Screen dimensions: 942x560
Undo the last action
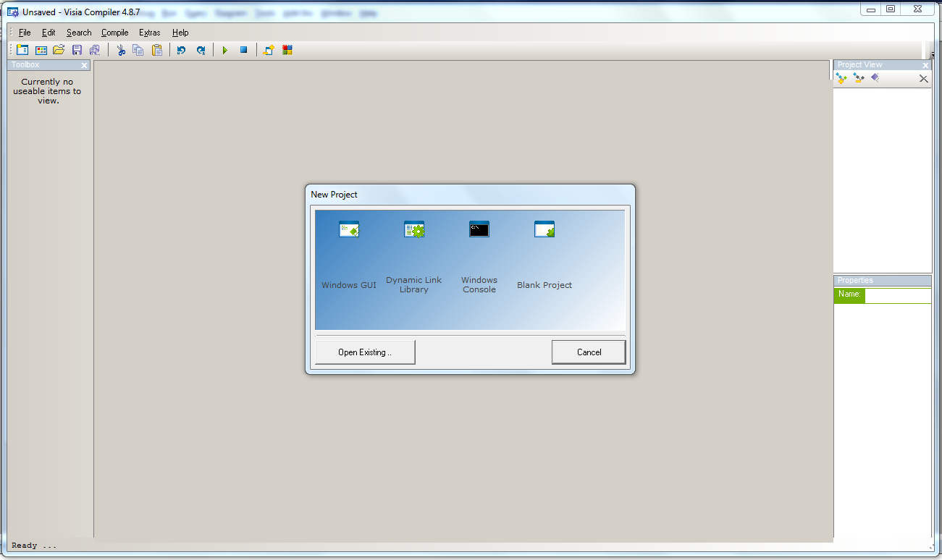click(181, 49)
